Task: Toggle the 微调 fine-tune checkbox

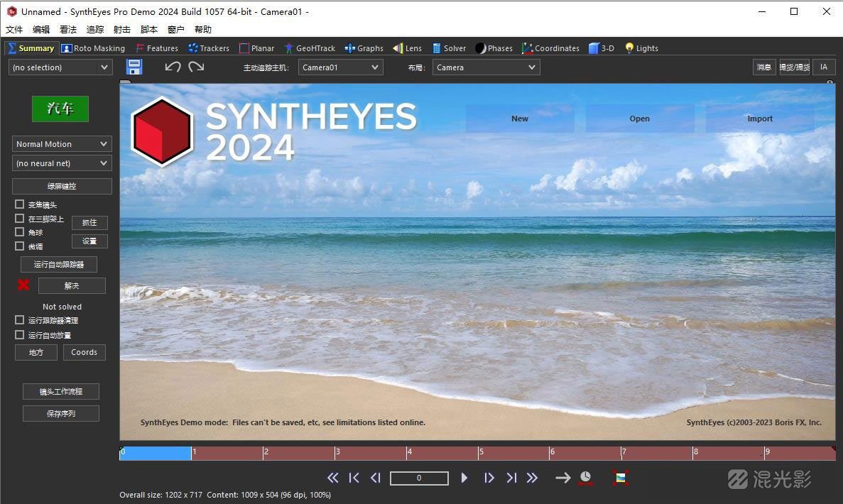Action: click(20, 246)
